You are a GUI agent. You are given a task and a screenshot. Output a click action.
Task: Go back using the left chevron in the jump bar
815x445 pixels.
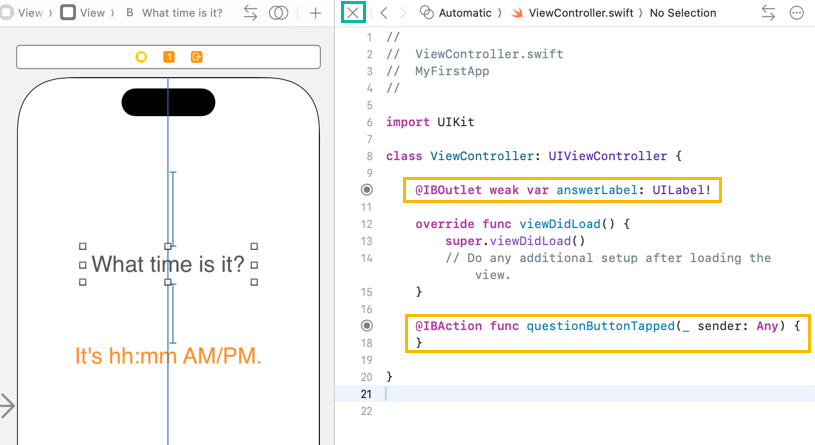click(x=382, y=13)
